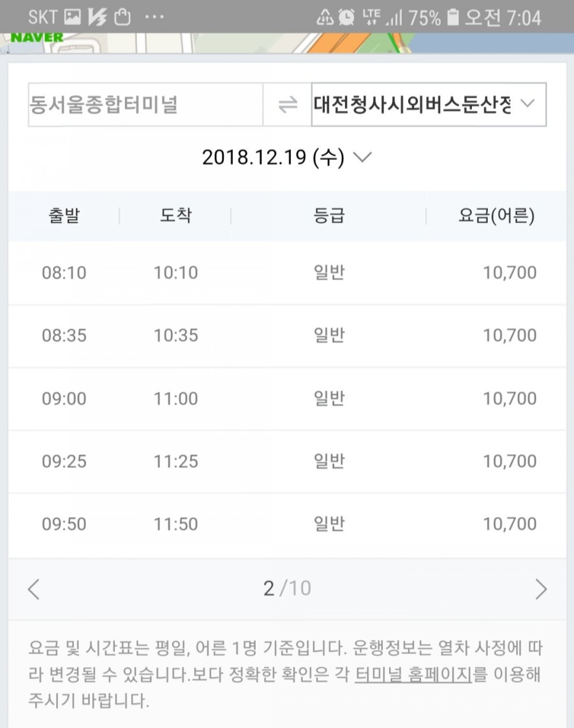Tap the LTE signal strength icon
This screenshot has width=574, height=728.
382,17
